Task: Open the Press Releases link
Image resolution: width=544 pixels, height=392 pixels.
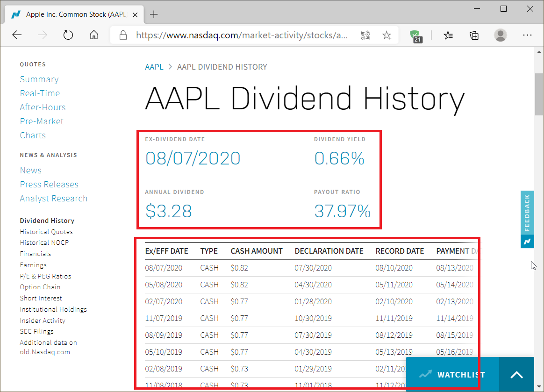Action: click(49, 184)
